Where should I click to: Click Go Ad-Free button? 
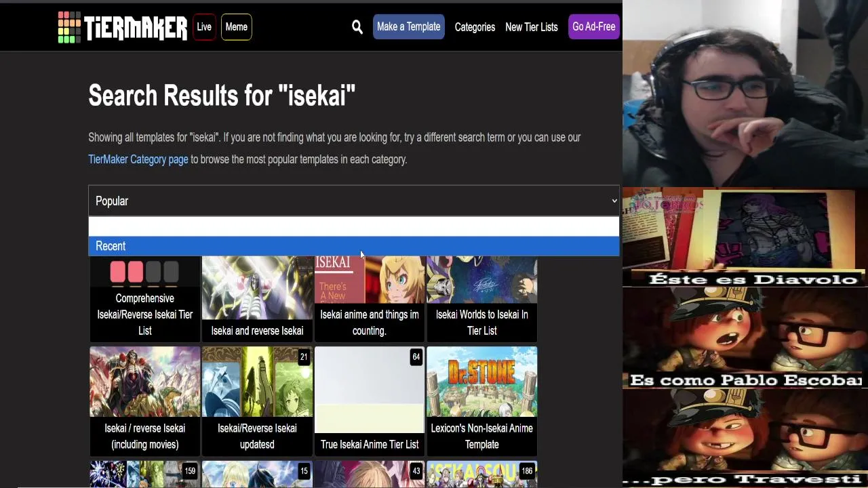tap(593, 26)
